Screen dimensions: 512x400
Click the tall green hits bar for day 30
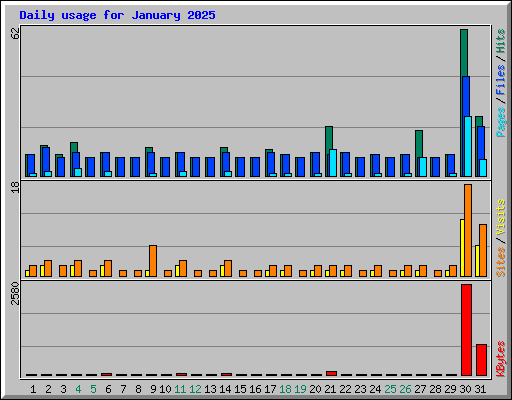(464, 53)
